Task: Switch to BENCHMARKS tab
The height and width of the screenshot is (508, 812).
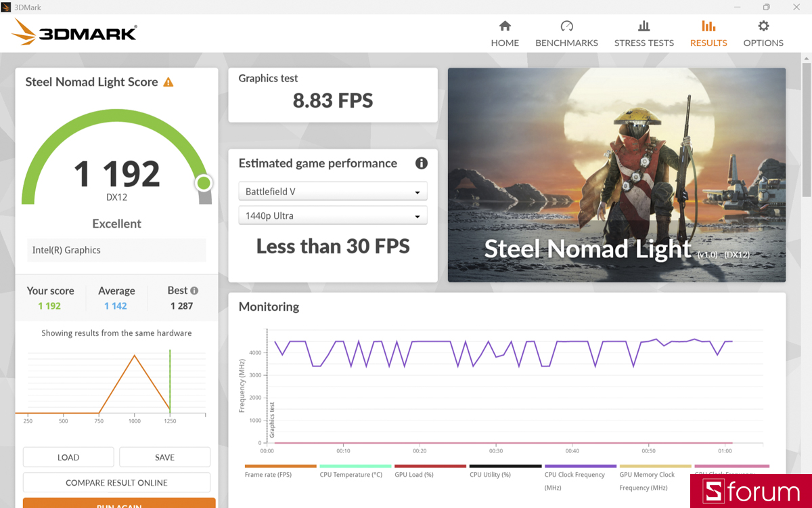Action: [566, 34]
